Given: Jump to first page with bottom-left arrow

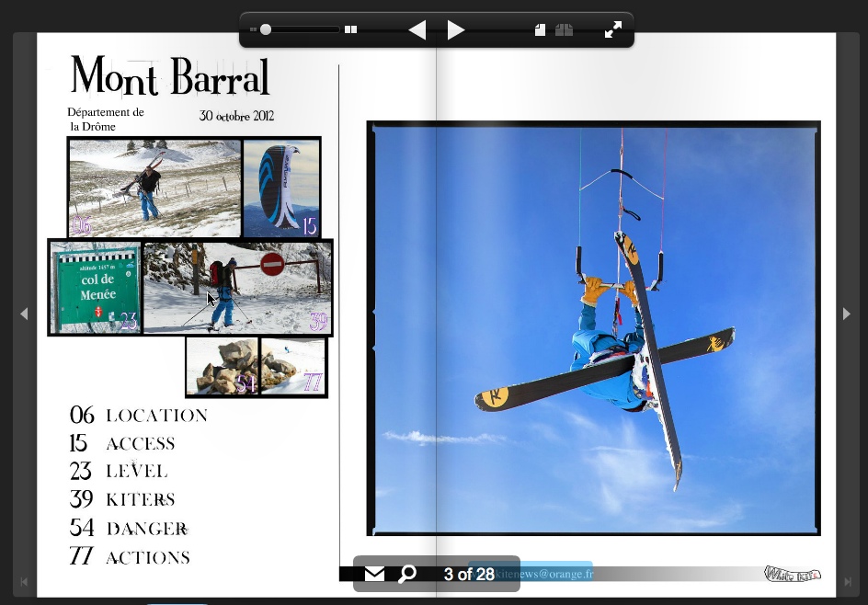Looking at the screenshot, I should pyautogui.click(x=24, y=582).
